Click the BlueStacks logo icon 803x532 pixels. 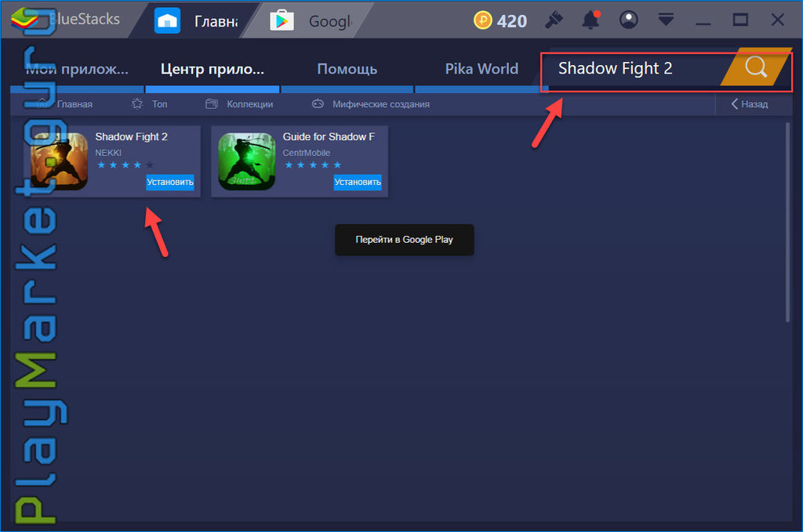[x=24, y=19]
